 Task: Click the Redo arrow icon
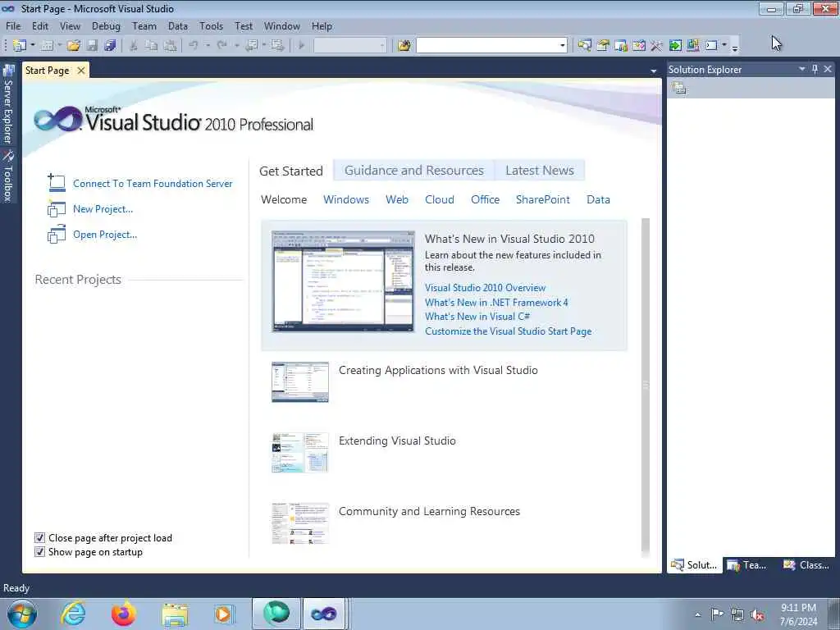point(221,46)
